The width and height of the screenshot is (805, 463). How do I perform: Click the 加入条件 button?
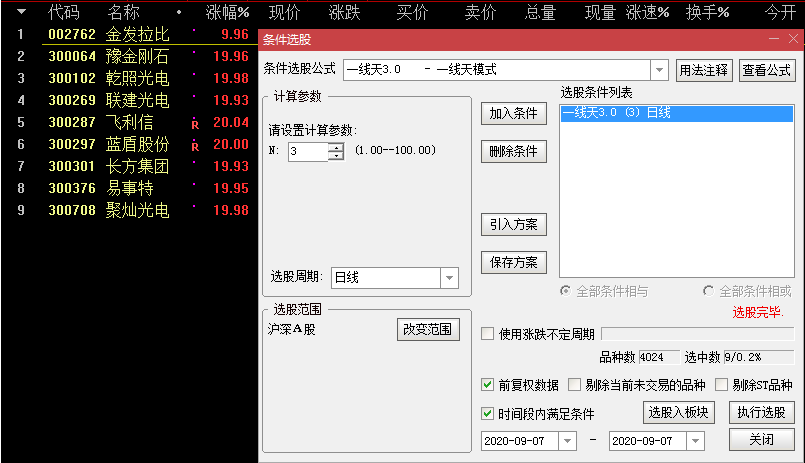click(x=513, y=113)
